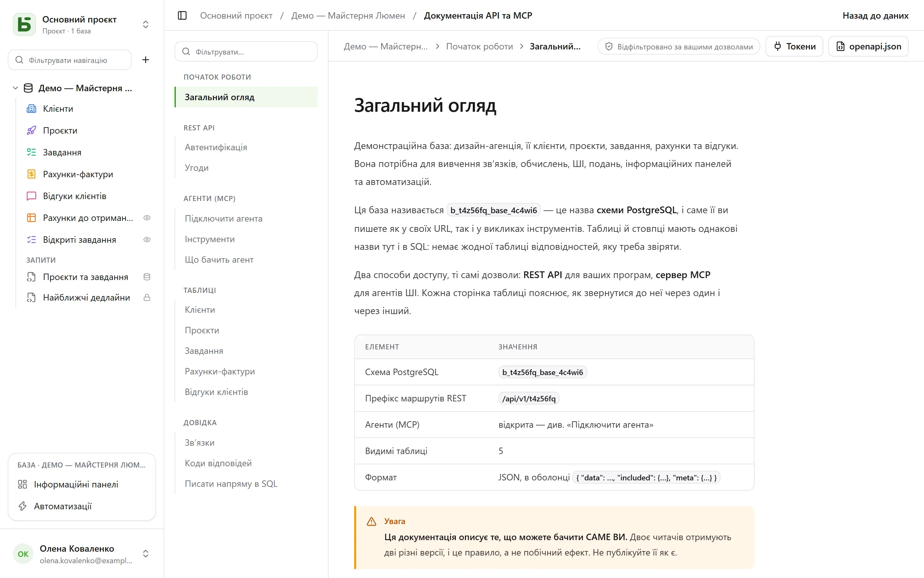Download openapi.json file
Viewport: 924px width, 578px height.
[868, 46]
